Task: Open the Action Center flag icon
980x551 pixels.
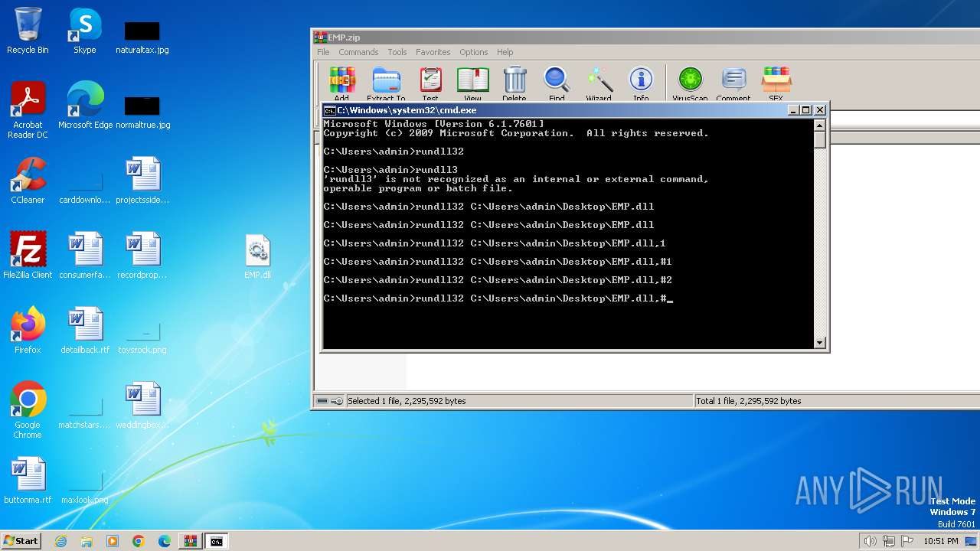Action: coord(907,541)
